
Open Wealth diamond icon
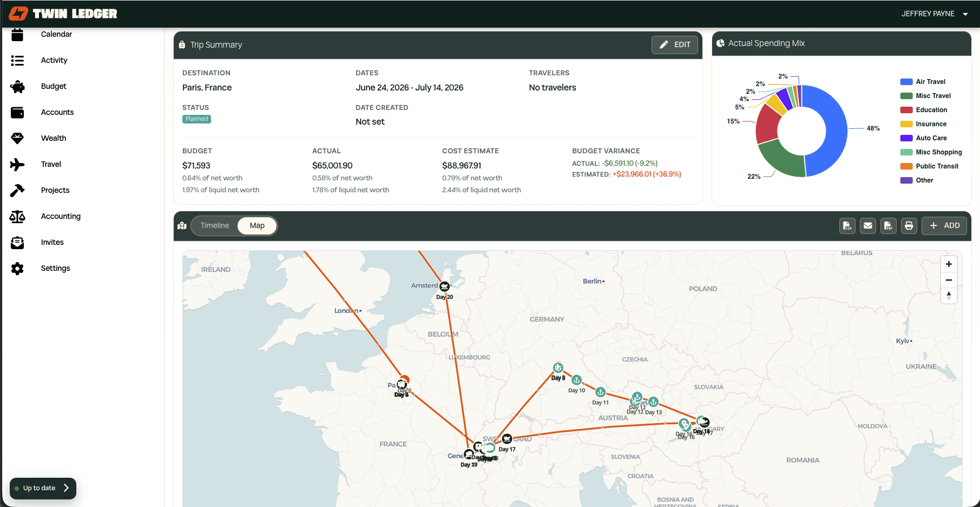[x=17, y=139]
